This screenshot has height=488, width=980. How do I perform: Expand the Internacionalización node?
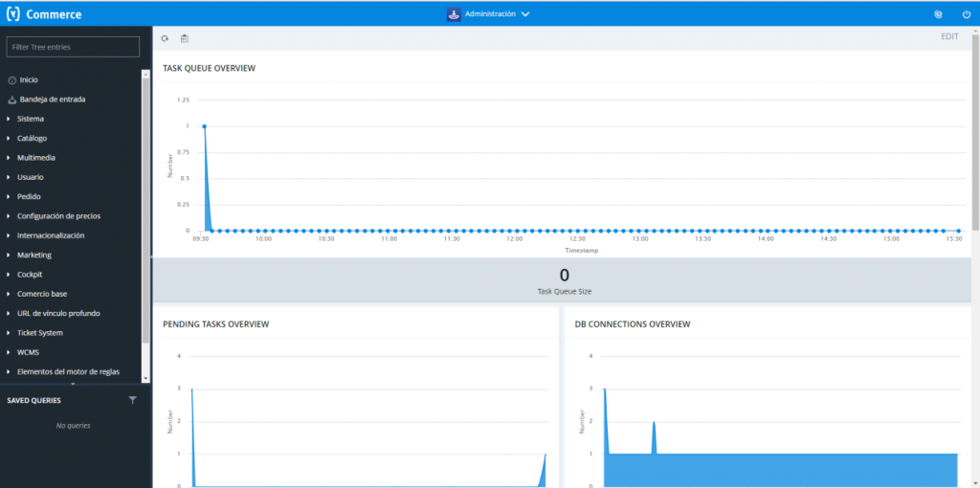click(x=8, y=235)
